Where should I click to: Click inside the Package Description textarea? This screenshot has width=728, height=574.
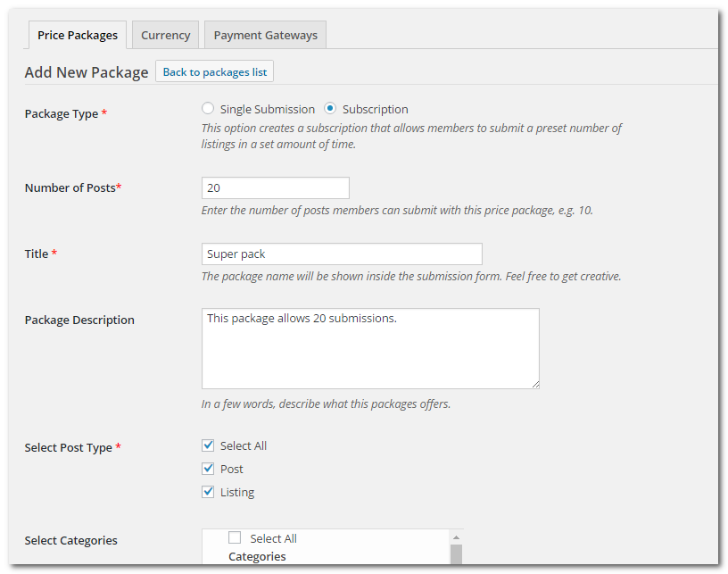pyautogui.click(x=370, y=348)
